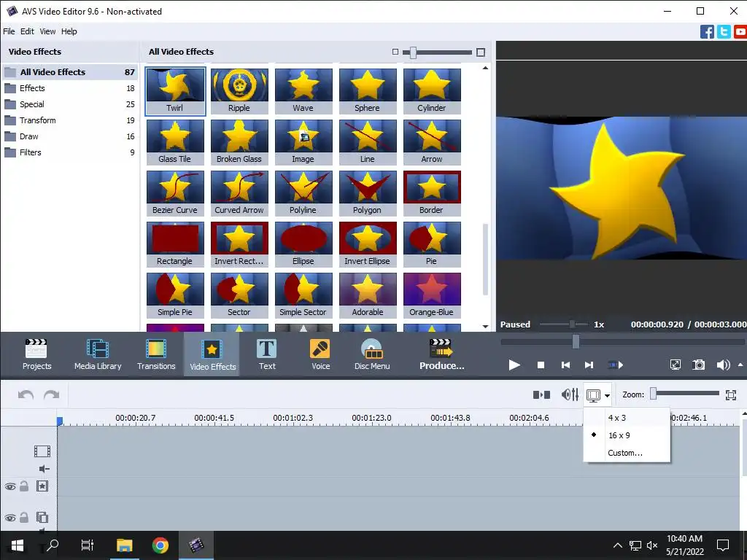
Task: Open the Media Library
Action: click(x=98, y=354)
